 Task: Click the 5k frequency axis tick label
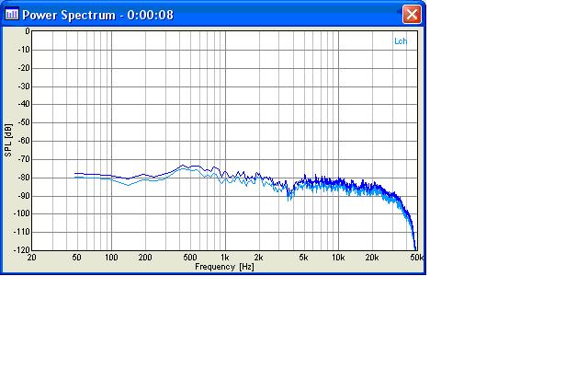pyautogui.click(x=303, y=258)
